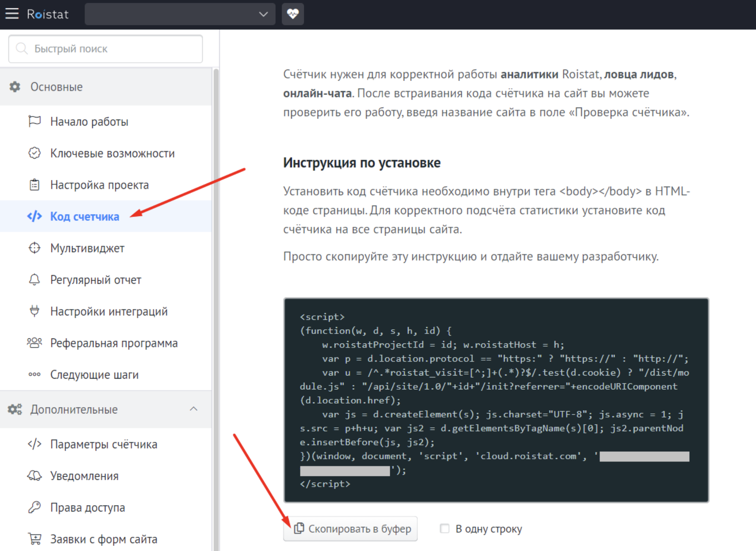This screenshot has width=756, height=551.
Task: Collapse the Дополнительные section
Action: pyautogui.click(x=194, y=409)
